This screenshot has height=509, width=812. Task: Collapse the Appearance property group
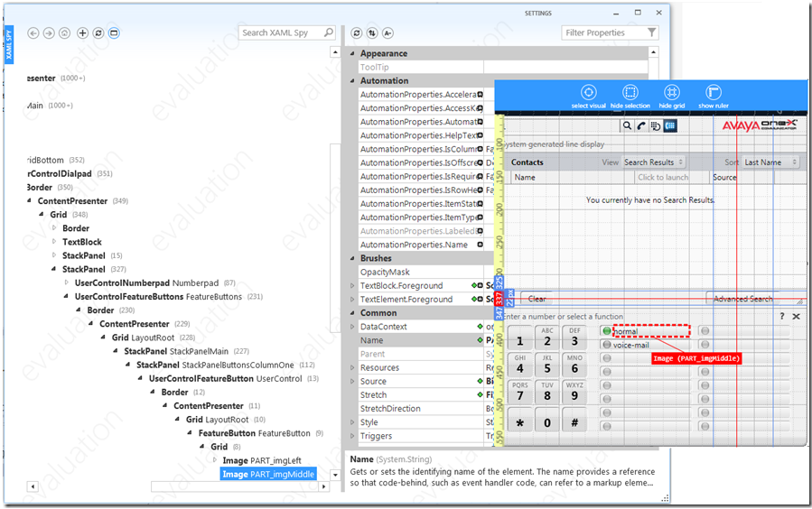tap(352, 53)
